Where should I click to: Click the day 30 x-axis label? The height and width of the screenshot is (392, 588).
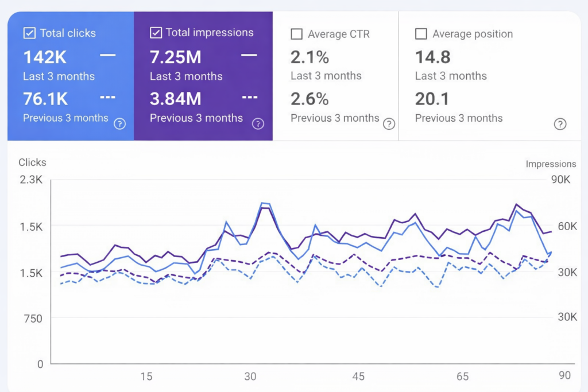[x=250, y=377]
